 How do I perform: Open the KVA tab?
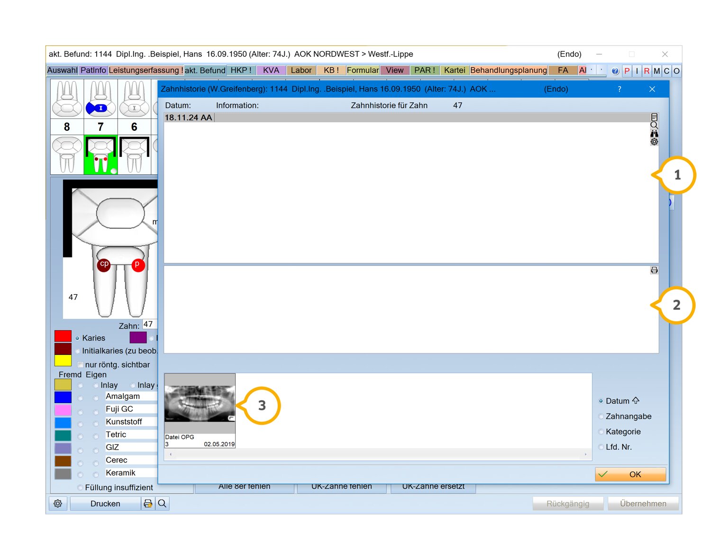tap(271, 70)
